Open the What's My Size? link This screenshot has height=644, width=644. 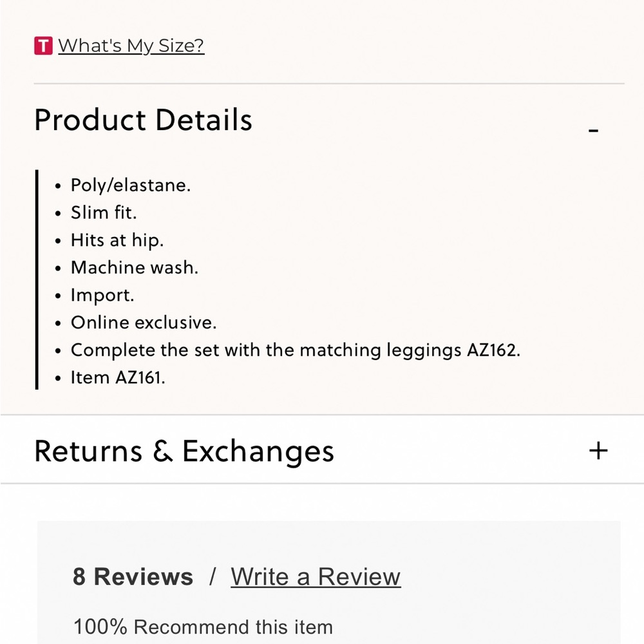point(131,46)
